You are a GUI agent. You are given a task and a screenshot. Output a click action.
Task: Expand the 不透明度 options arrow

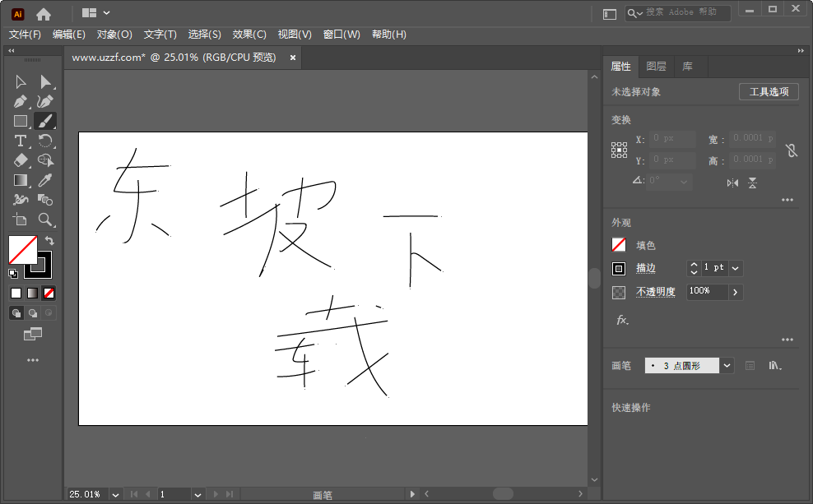point(735,293)
